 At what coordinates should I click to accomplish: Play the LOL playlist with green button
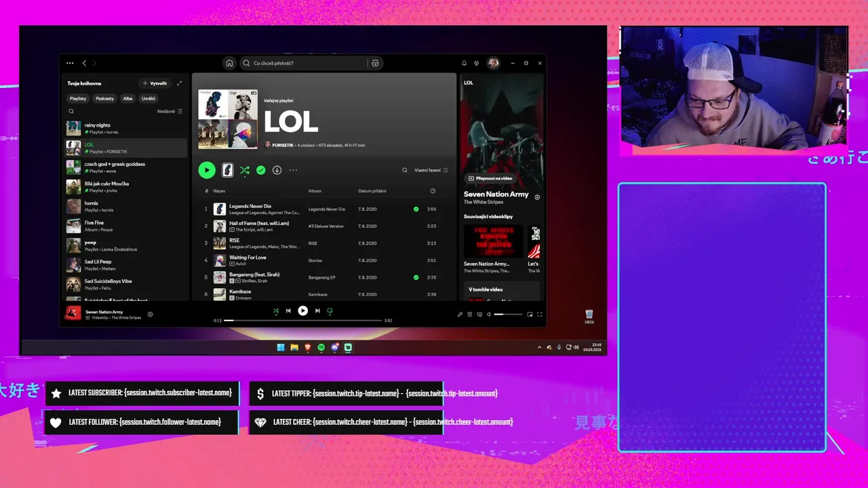[207, 170]
